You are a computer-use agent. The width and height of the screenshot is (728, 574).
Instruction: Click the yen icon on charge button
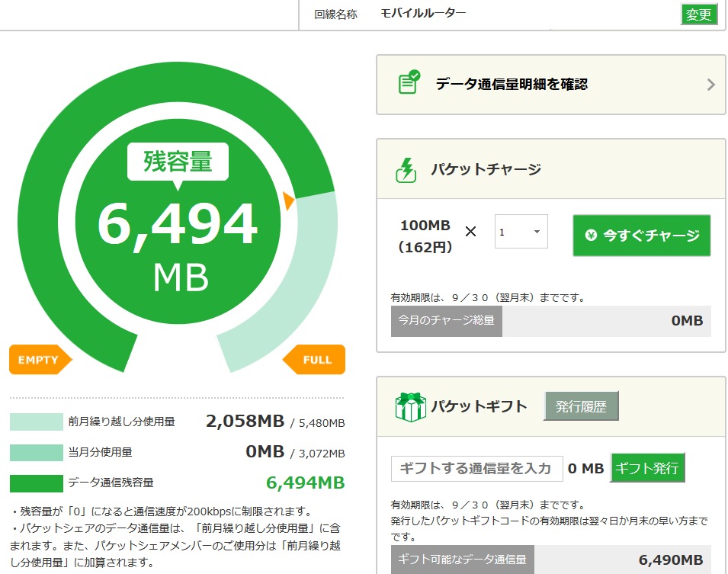[x=591, y=236]
